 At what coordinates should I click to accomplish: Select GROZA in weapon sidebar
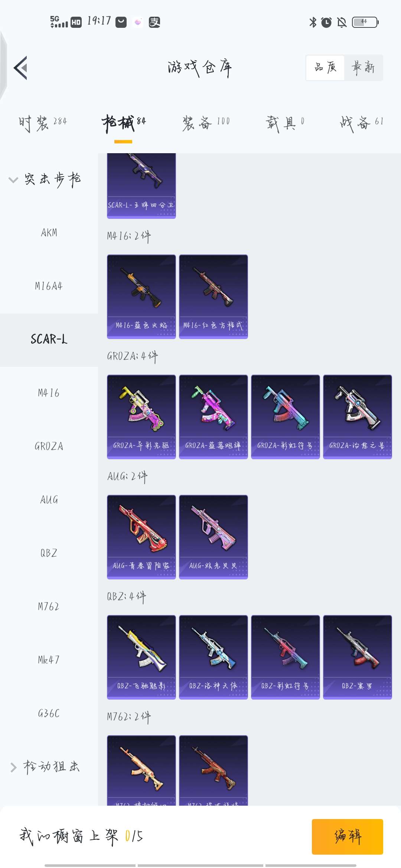coord(49,446)
